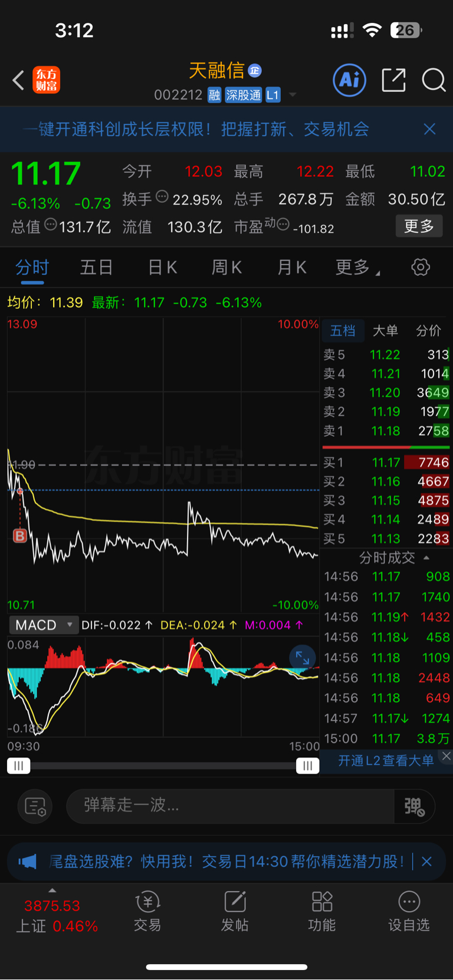Open the 交易 trade button
453x980 pixels.
tap(147, 911)
